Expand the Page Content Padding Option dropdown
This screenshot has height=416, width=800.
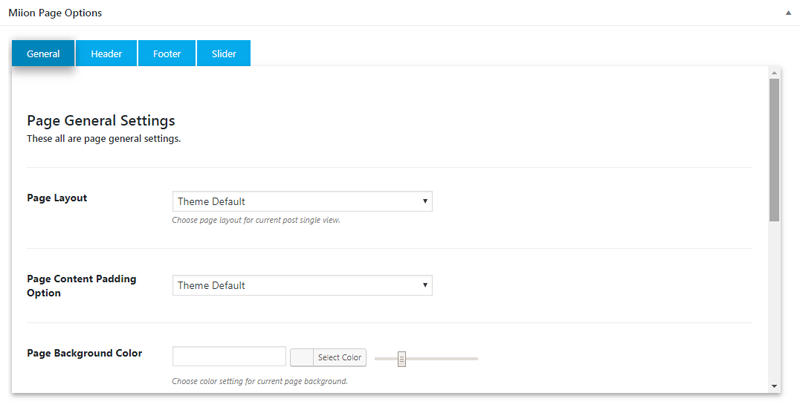(302, 285)
